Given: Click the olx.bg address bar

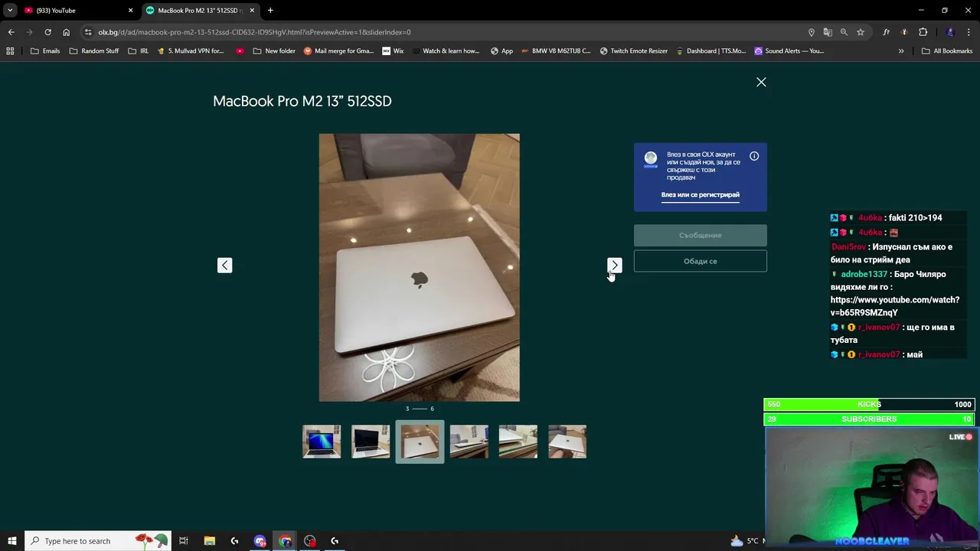Looking at the screenshot, I should tap(444, 32).
